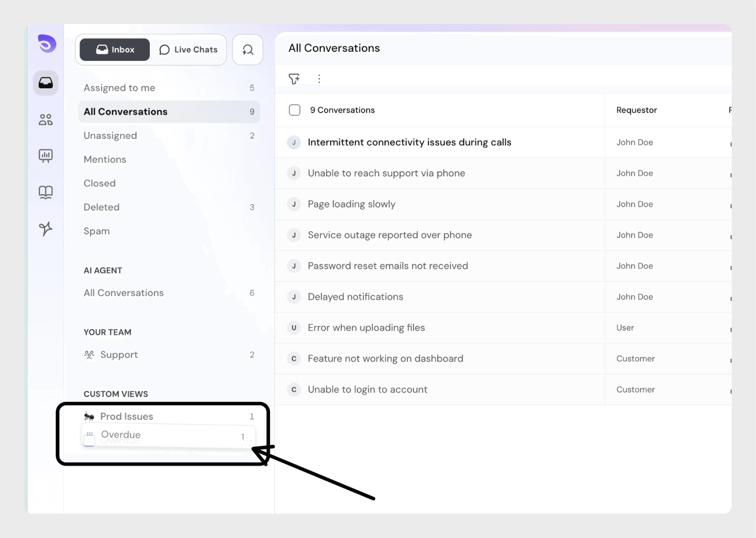Click the app logo in the sidebar

(47, 44)
